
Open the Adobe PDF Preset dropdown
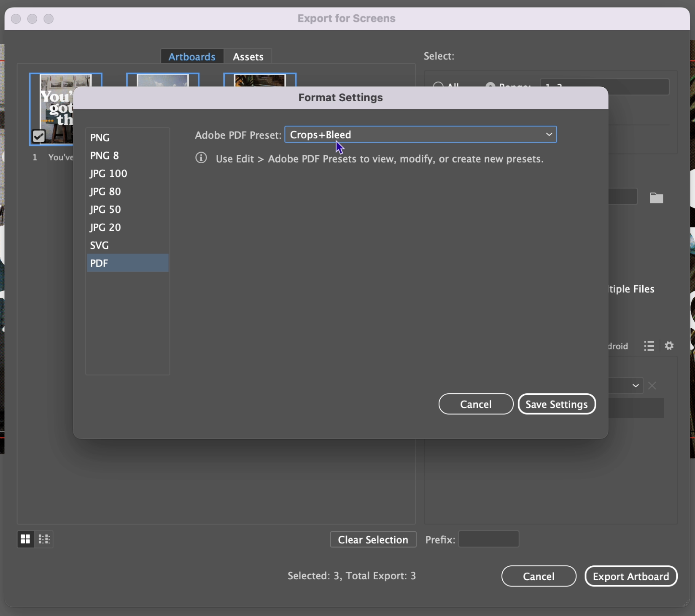[420, 135]
